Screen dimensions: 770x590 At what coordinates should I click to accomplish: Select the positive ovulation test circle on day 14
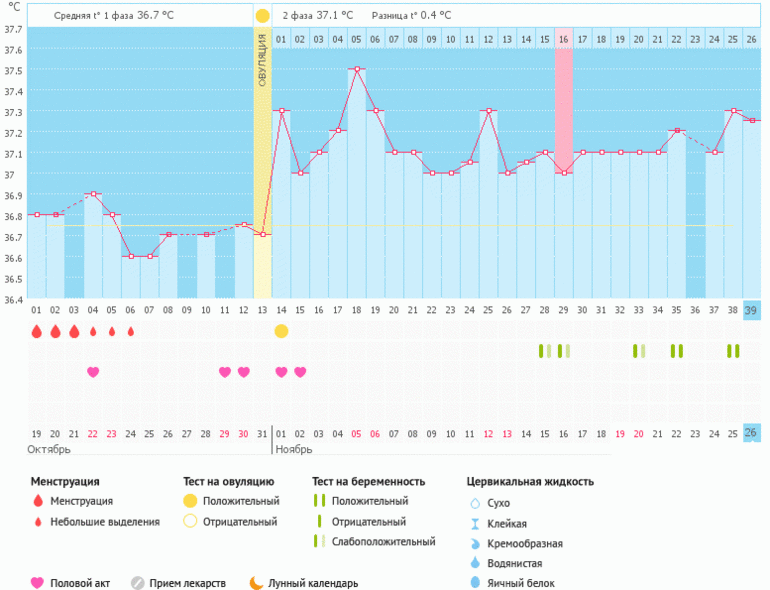(281, 331)
